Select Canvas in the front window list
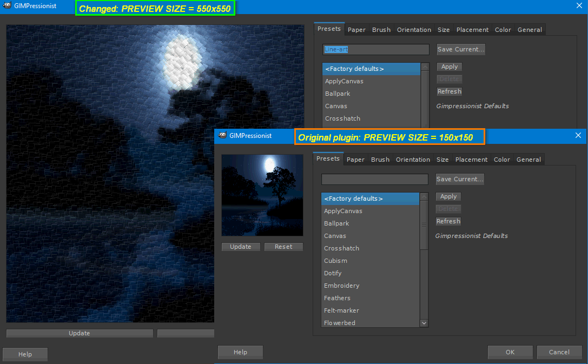 (370, 236)
